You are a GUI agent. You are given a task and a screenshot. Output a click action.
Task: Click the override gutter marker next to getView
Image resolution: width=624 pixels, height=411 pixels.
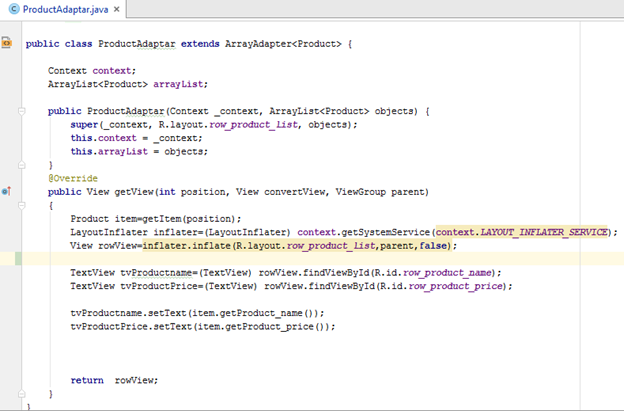coord(6,191)
